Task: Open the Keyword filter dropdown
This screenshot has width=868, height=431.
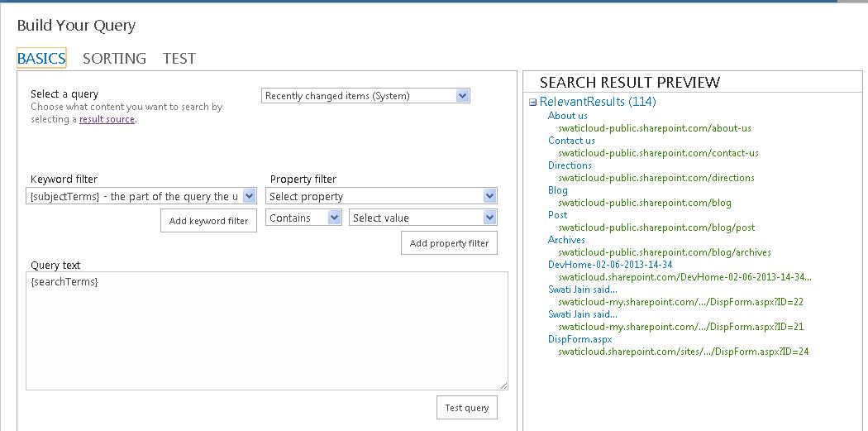Action: pos(141,196)
